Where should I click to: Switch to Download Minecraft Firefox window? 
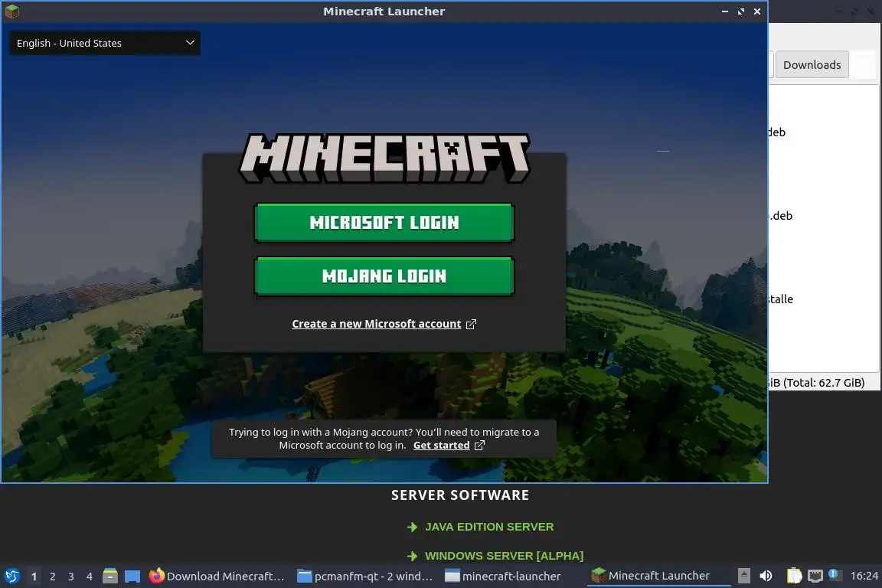point(217,577)
